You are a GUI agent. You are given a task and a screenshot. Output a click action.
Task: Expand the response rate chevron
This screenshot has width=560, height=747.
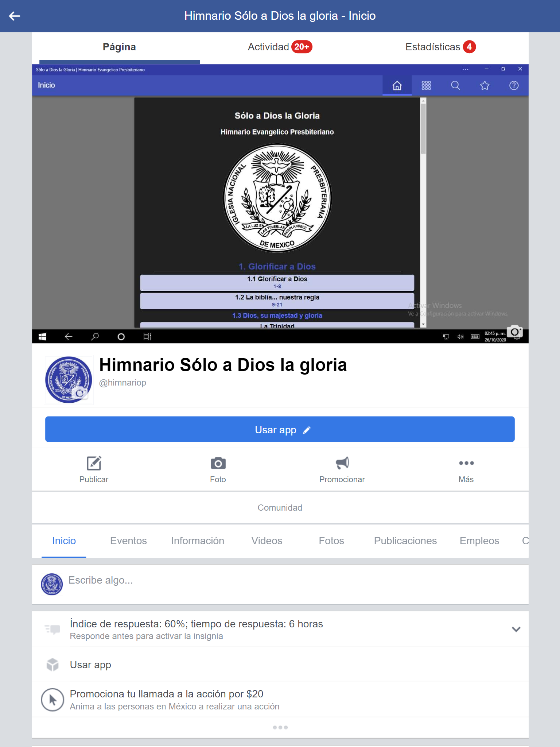pos(516,629)
